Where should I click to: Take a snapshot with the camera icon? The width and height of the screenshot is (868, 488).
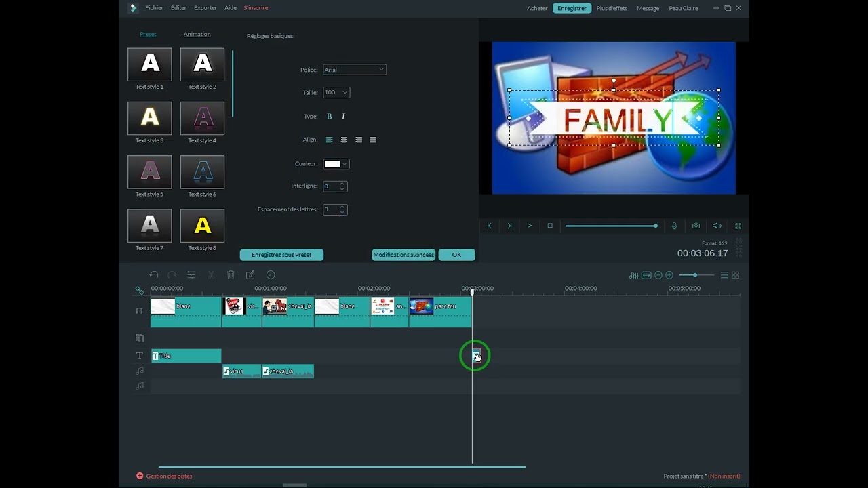(696, 226)
